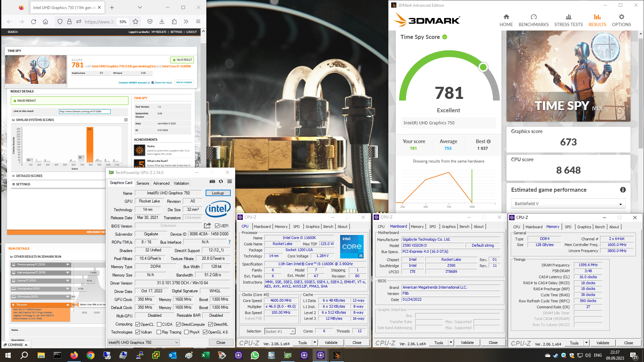Toggle Ray Tracing checkbox

coord(159,332)
